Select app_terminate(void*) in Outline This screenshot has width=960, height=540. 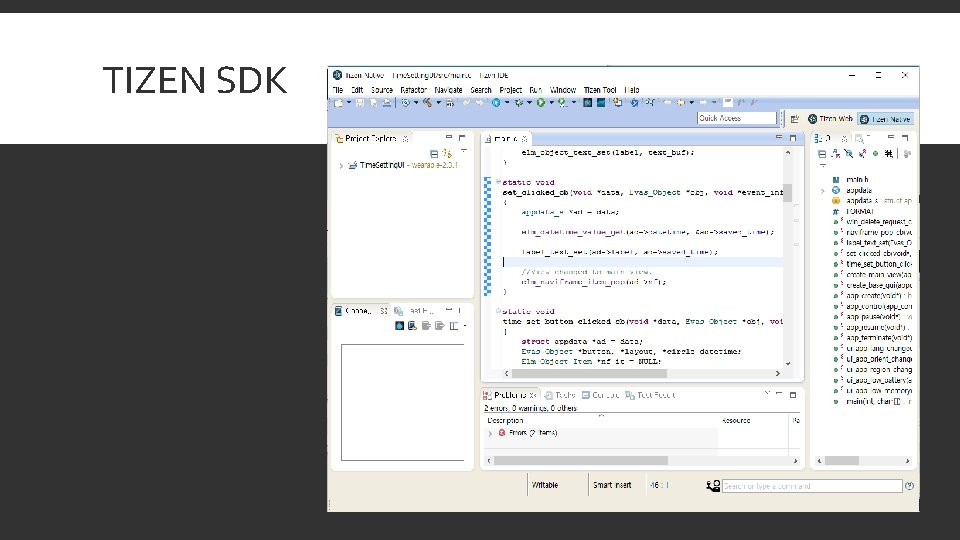click(874, 338)
